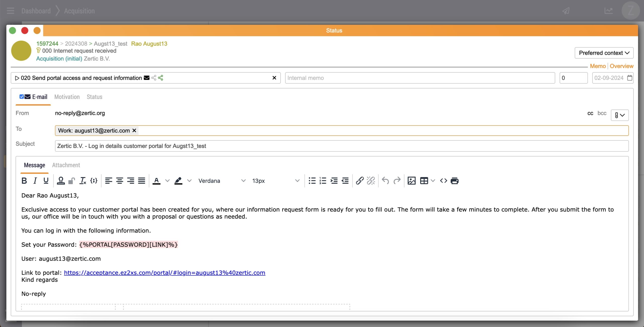Screen dimensions: 644x327
Task: Click the acceptance.ez2xs.com portal link
Action: point(165,273)
